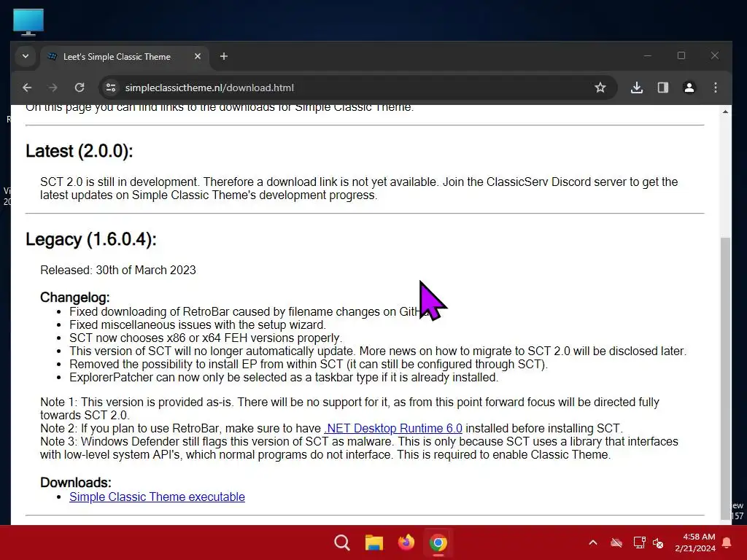Click the Chrome taskbar icon
747x560 pixels.
pyautogui.click(x=438, y=542)
